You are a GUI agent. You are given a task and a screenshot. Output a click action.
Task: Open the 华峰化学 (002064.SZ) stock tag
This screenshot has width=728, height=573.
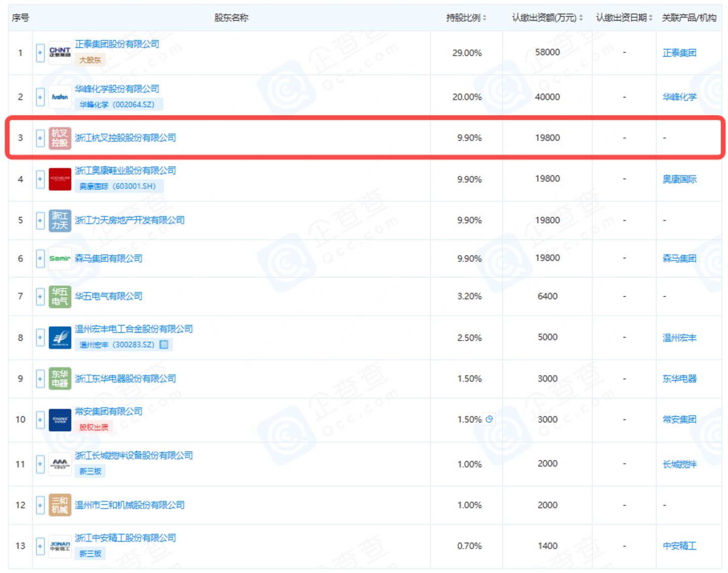pos(119,105)
